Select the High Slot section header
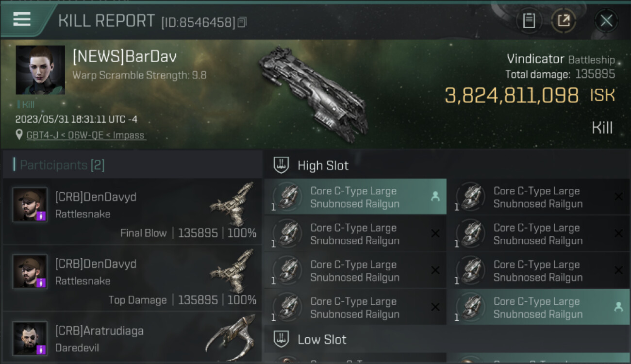Screen dimensions: 631x364 tap(323, 165)
